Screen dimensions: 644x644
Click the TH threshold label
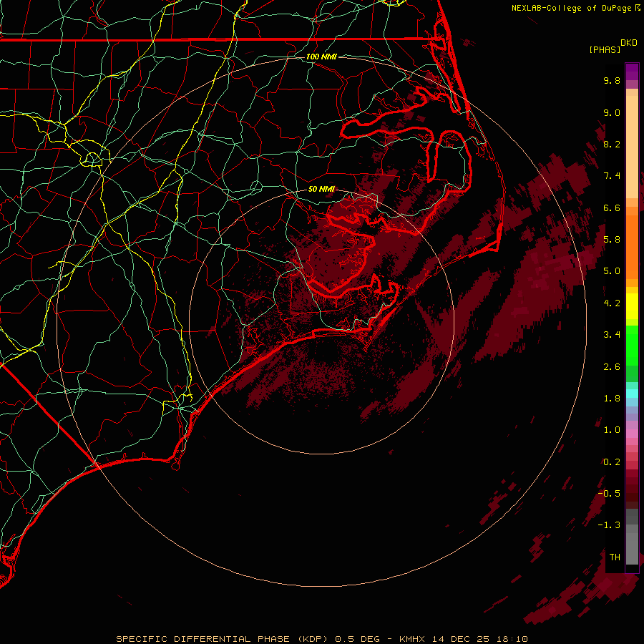[615, 557]
